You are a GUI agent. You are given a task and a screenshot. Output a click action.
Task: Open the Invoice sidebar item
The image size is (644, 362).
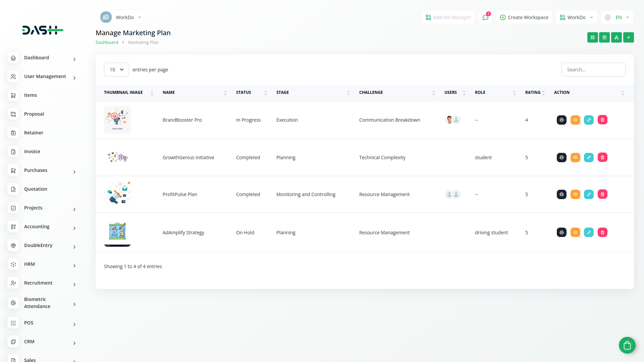pos(32,152)
